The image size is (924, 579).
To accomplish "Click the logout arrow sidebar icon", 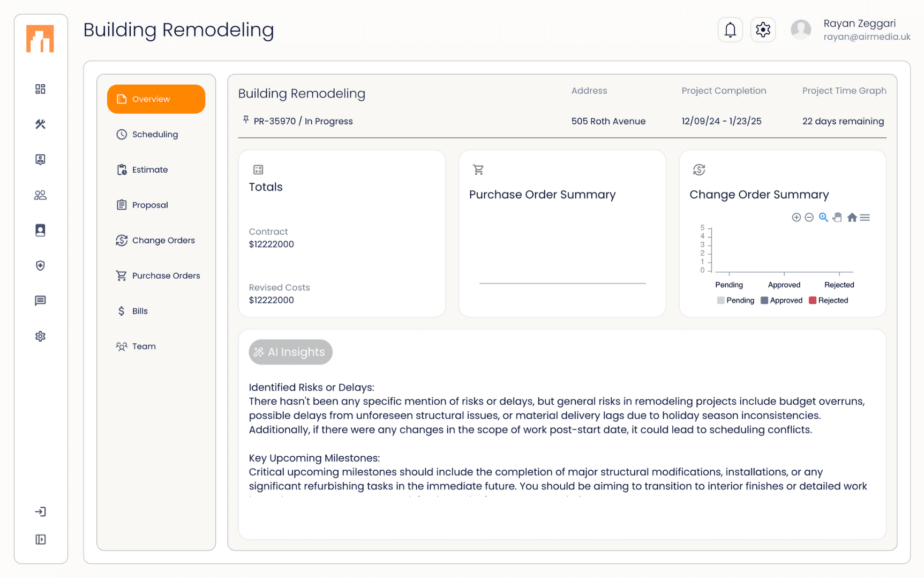I will click(40, 511).
